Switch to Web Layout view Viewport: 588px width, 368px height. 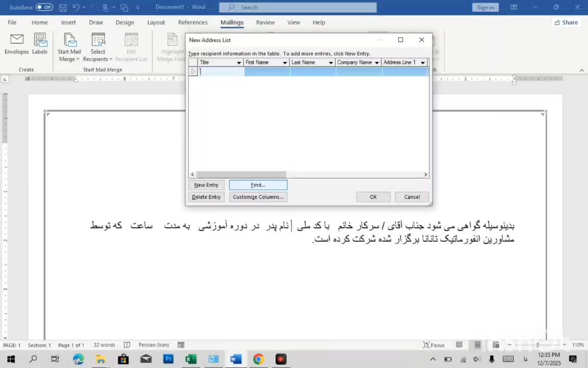tap(496, 345)
